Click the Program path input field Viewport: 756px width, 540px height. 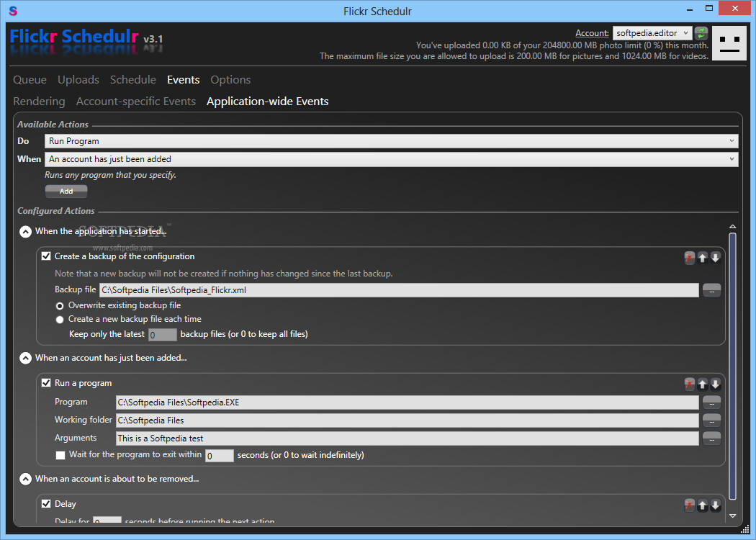tap(408, 402)
